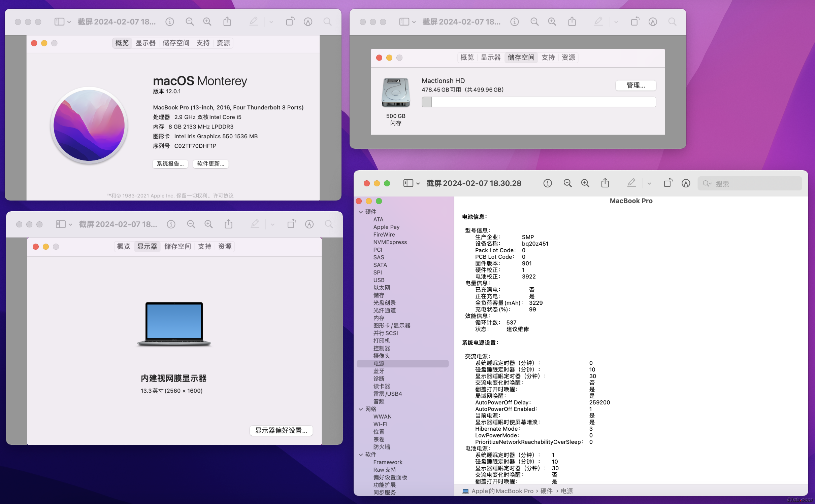This screenshot has height=504, width=815.
Task: Zoom out in the front 18.30.28 Preview window
Action: tap(567, 183)
